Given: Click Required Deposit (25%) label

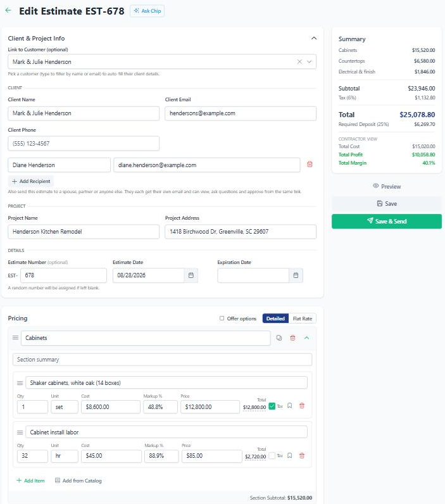Looking at the screenshot, I should click(x=363, y=124).
